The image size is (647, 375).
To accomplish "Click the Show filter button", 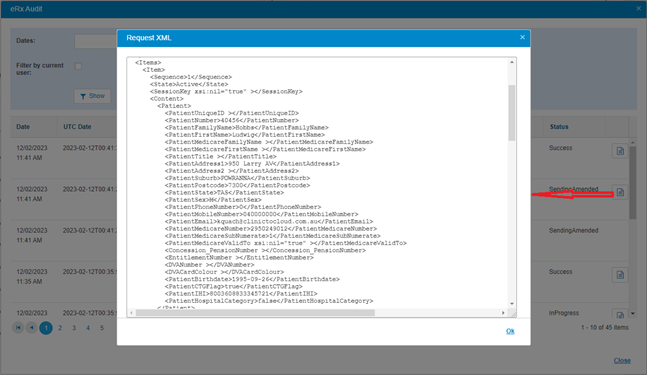I will click(92, 96).
